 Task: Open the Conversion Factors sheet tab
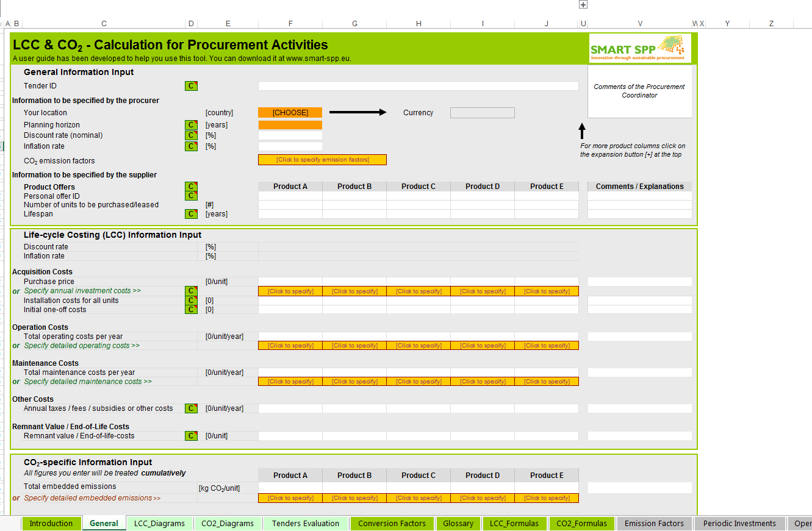point(392,523)
